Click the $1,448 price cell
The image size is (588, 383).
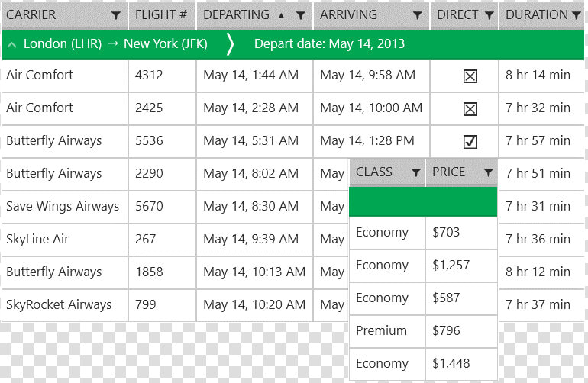[461, 364]
